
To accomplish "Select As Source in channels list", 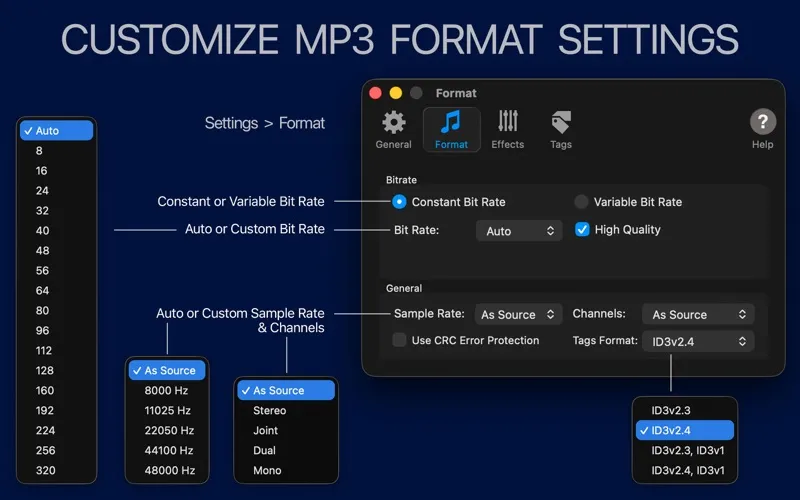I will coord(286,390).
